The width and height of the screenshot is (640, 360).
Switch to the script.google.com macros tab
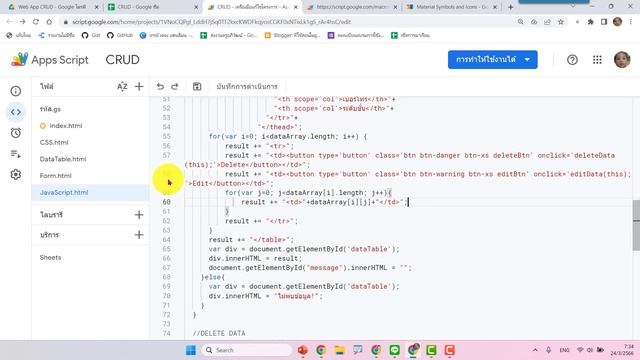[x=351, y=7]
